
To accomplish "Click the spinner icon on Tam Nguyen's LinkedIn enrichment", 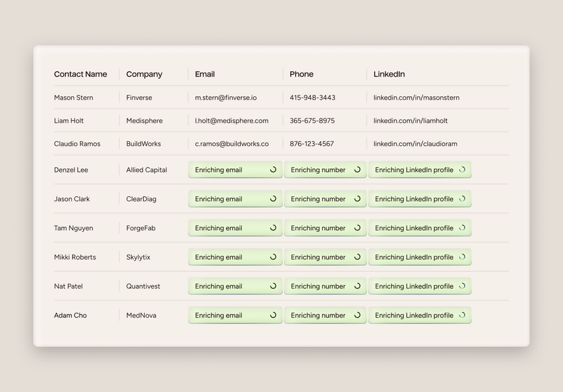I will coord(462,228).
